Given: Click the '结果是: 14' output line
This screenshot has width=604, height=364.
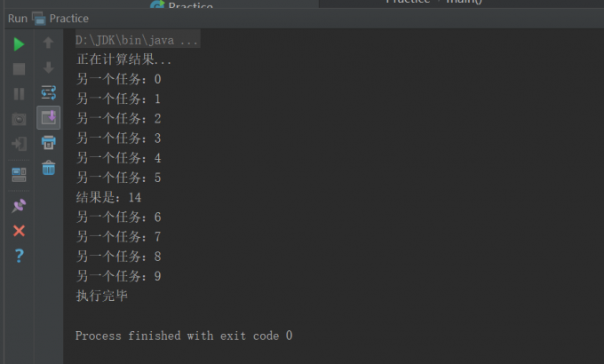Looking at the screenshot, I should (x=108, y=198).
